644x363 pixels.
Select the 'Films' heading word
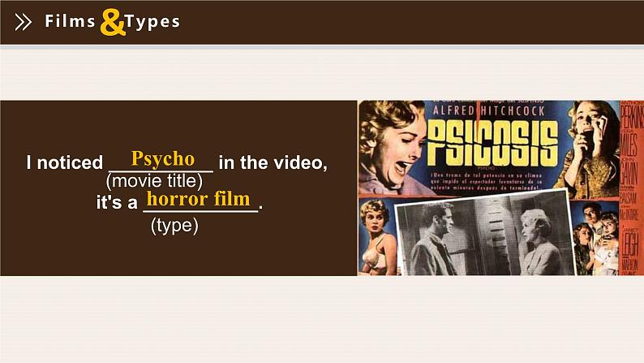[x=70, y=21]
